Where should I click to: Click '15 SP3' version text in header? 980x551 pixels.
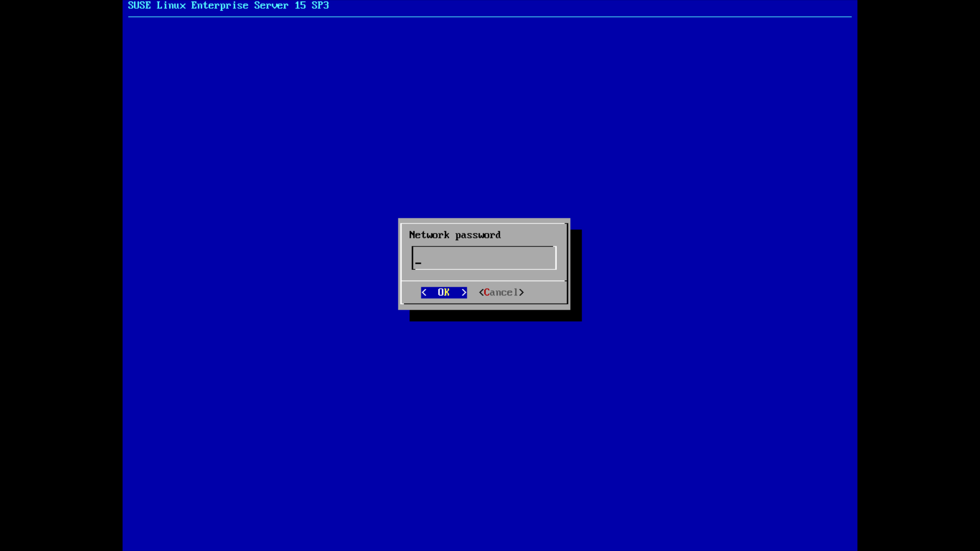[x=311, y=6]
